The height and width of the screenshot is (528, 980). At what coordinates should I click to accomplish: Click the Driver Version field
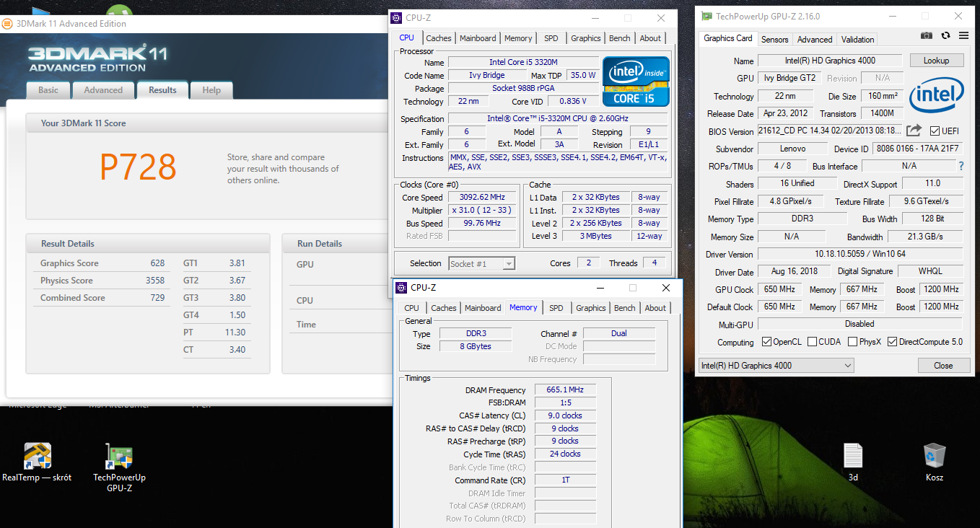[x=859, y=254]
